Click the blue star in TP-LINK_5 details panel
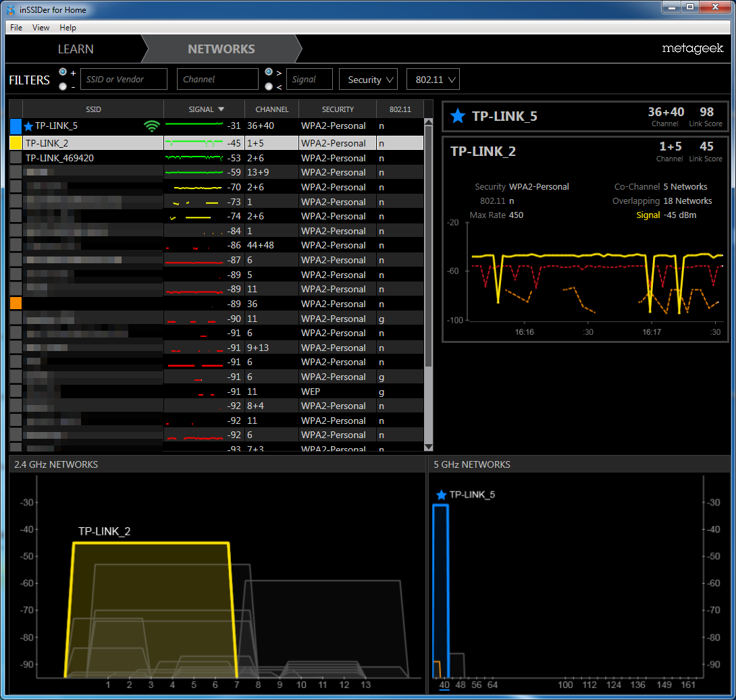This screenshot has width=736, height=700. [x=458, y=115]
